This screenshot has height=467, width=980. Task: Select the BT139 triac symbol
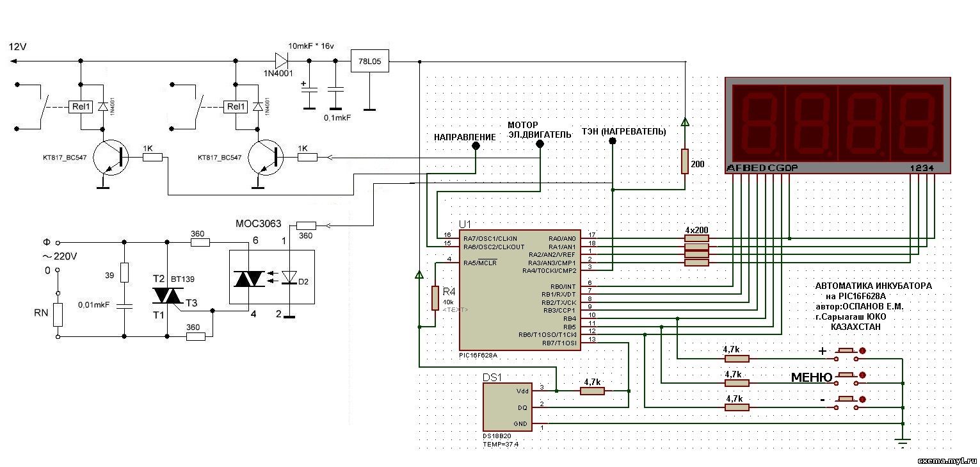pos(168,296)
